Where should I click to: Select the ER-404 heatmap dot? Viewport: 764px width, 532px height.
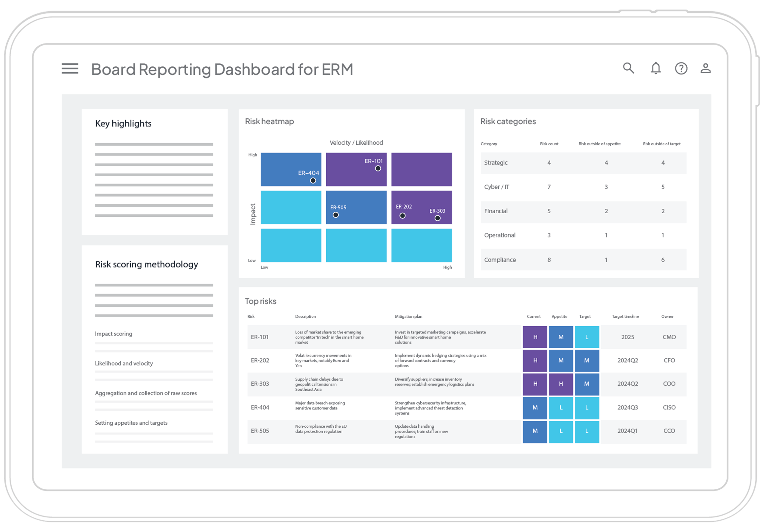click(x=313, y=181)
